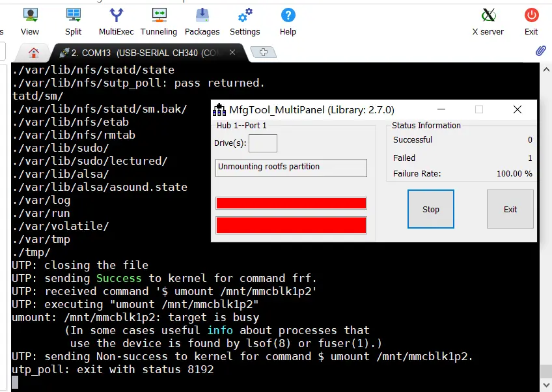Open a new tab with plus icon
Viewport: 552px width, 392px height.
[x=264, y=52]
